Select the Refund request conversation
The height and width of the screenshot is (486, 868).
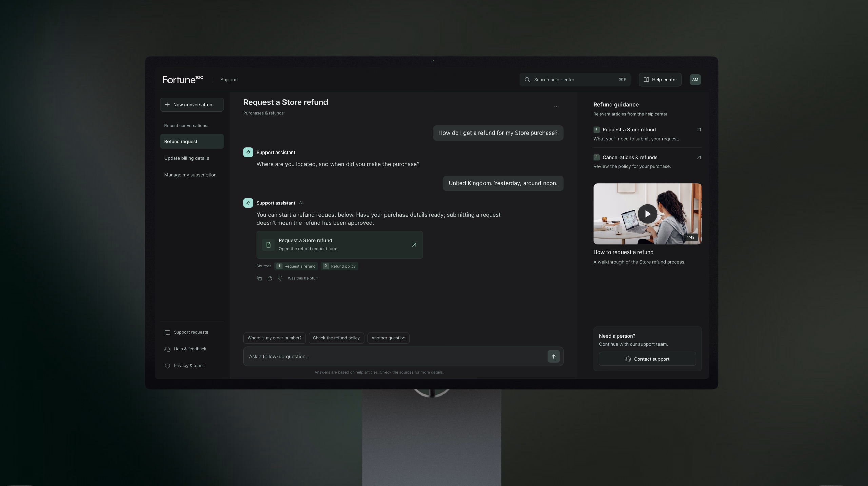pos(192,141)
